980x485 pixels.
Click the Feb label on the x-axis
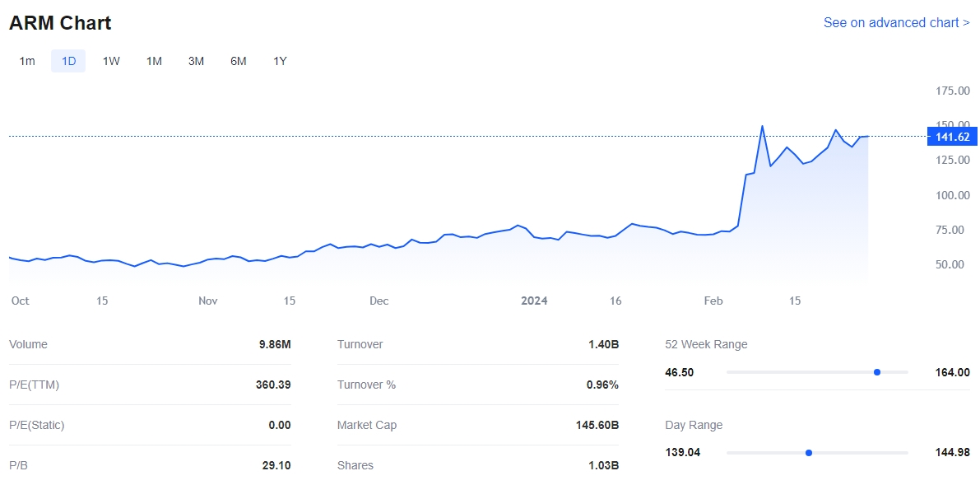pos(713,301)
